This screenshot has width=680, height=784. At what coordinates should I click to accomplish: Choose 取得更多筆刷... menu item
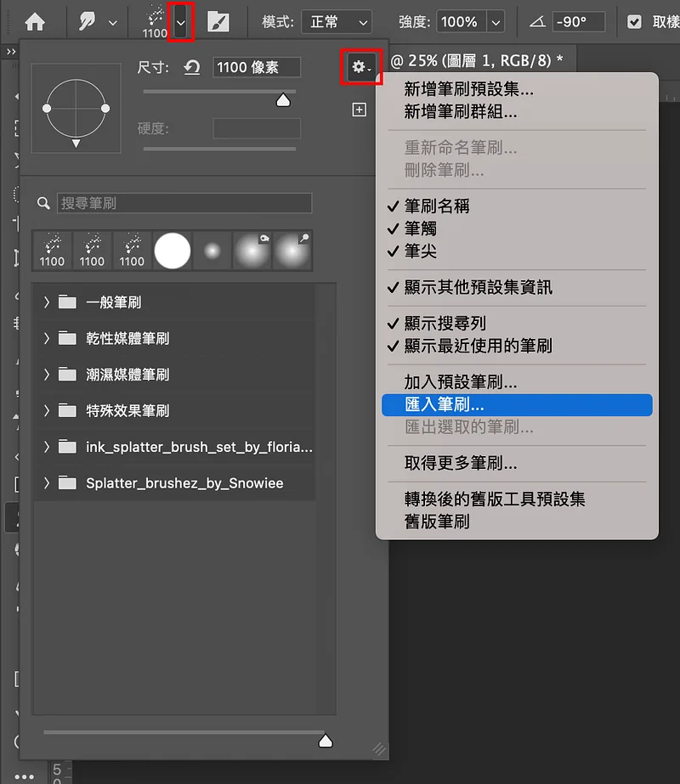517,463
